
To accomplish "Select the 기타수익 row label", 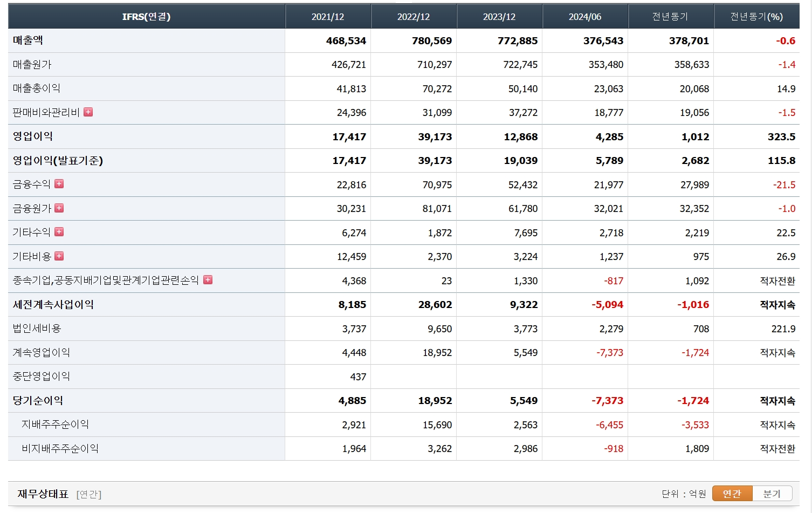I will click(x=32, y=232).
